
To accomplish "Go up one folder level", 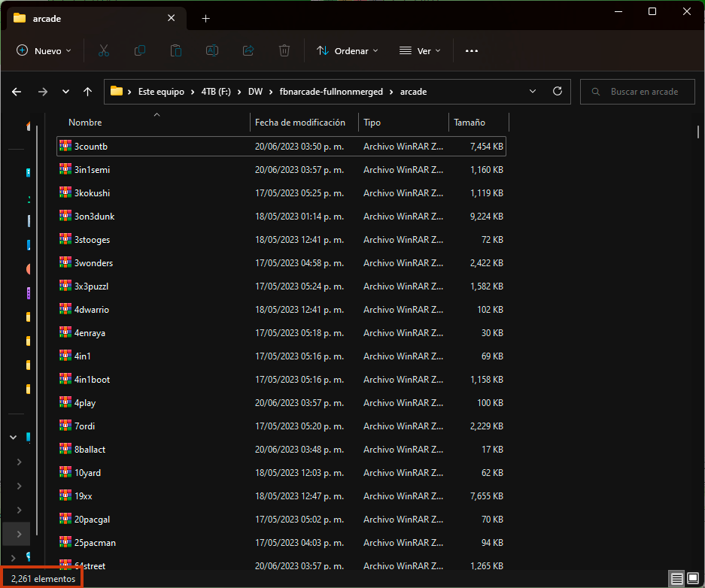I will [88, 92].
